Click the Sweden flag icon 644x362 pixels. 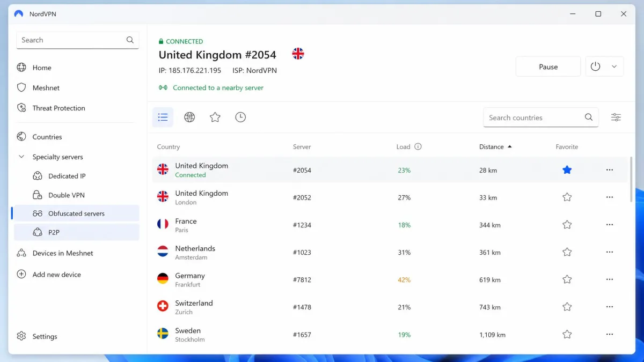point(163,334)
